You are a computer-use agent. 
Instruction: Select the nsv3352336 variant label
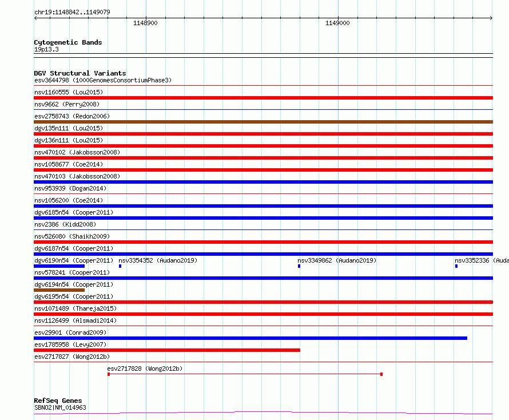tap(482, 260)
